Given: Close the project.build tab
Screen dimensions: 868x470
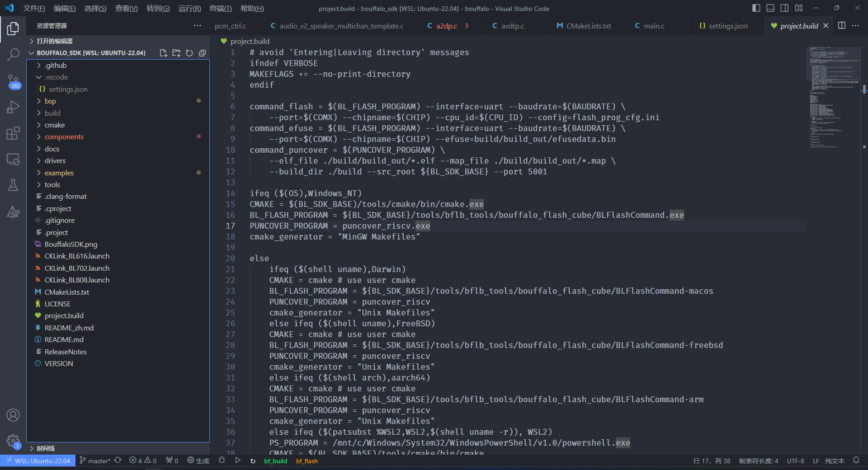Looking at the screenshot, I should (x=826, y=26).
